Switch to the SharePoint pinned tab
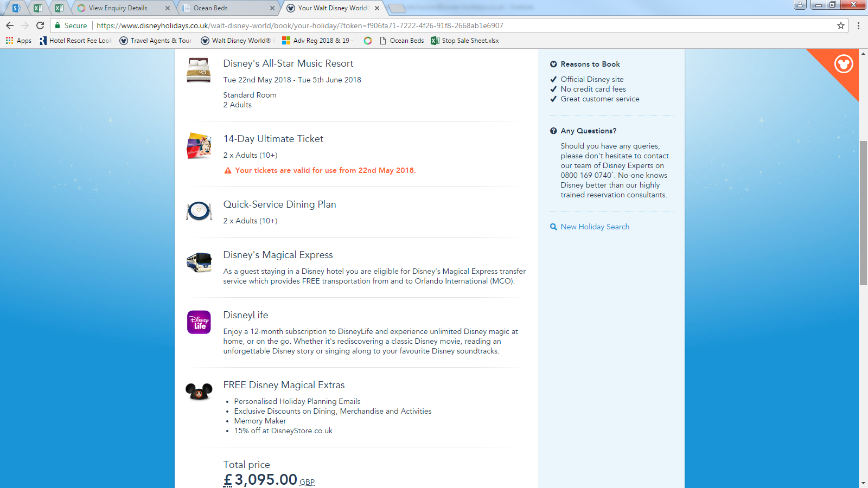Image resolution: width=868 pixels, height=488 pixels. [17, 8]
